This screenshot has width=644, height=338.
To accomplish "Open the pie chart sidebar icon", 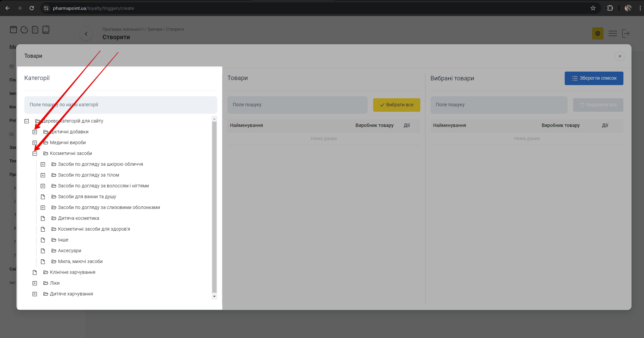I will pyautogui.click(x=24, y=30).
